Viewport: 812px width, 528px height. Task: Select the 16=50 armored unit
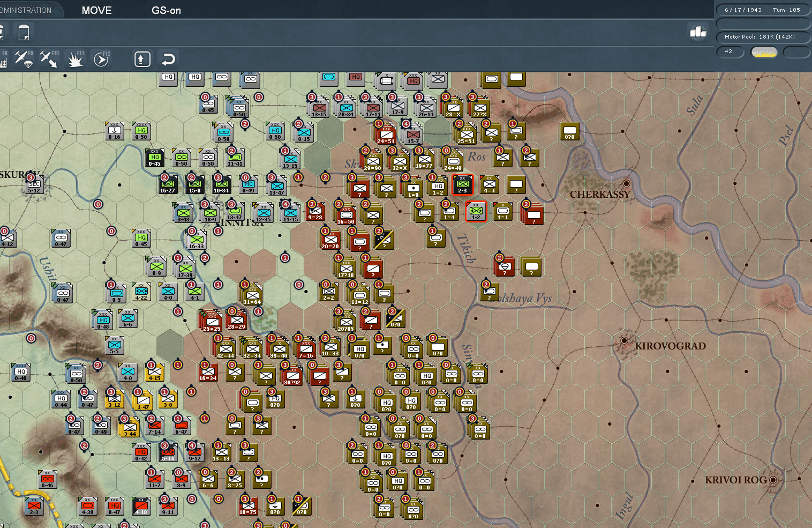point(345,213)
